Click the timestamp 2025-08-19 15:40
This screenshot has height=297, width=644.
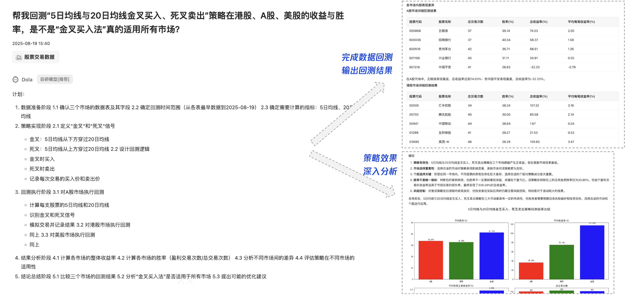31,43
